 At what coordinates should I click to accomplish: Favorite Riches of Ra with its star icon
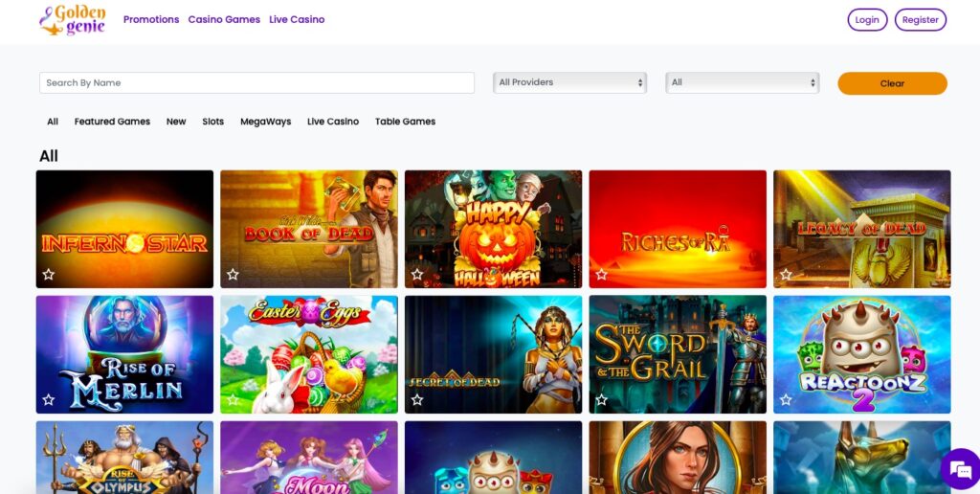[601, 274]
